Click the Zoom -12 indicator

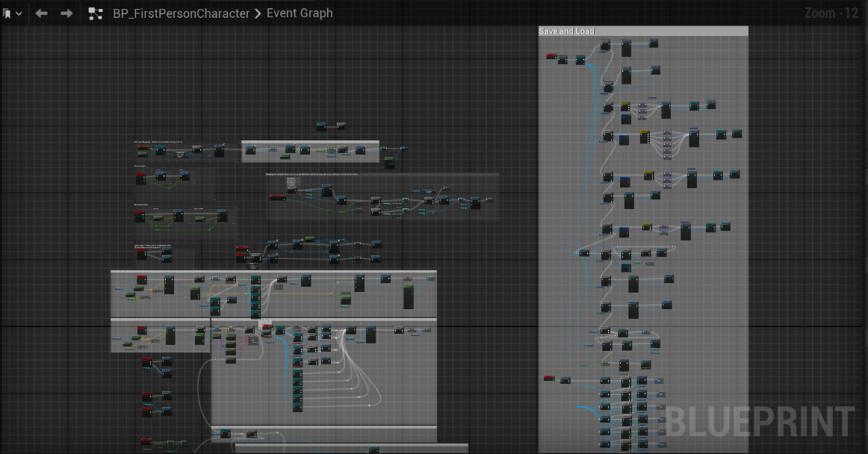[x=831, y=13]
